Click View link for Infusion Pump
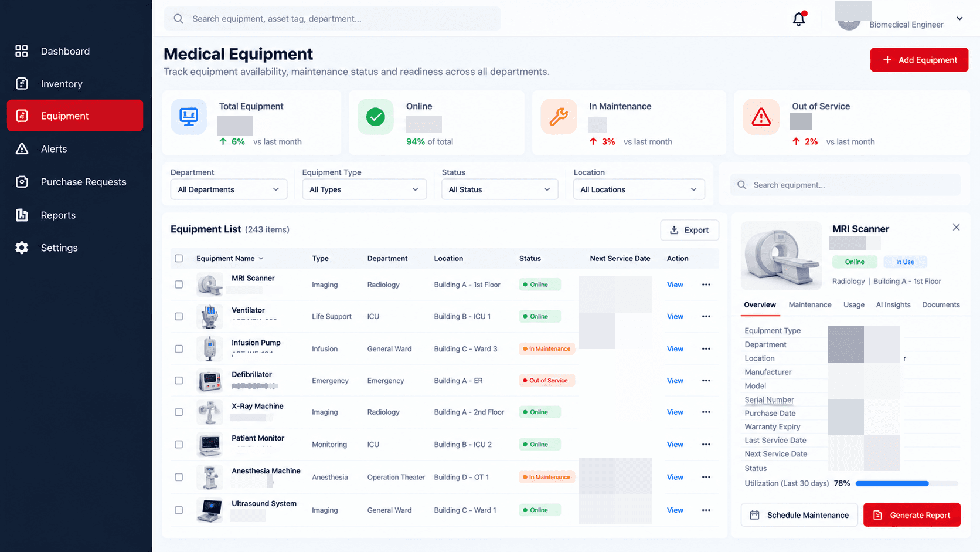980x552 pixels. point(675,349)
